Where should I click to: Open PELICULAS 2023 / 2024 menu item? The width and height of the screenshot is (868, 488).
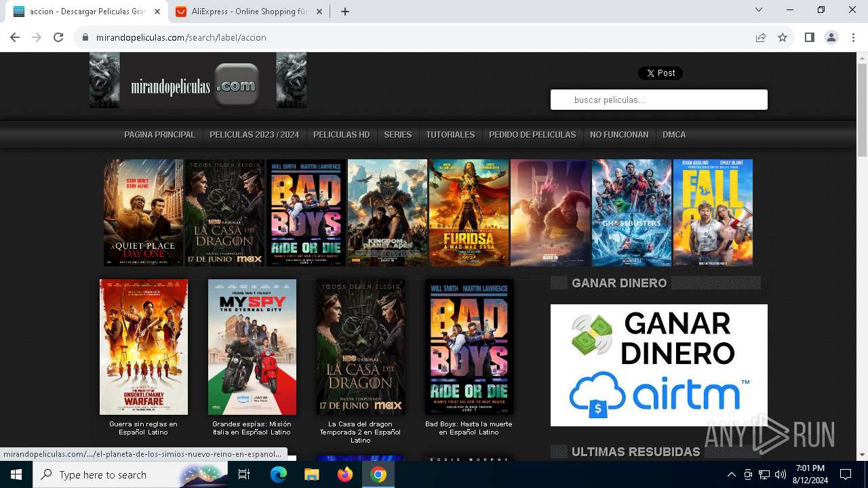(254, 135)
